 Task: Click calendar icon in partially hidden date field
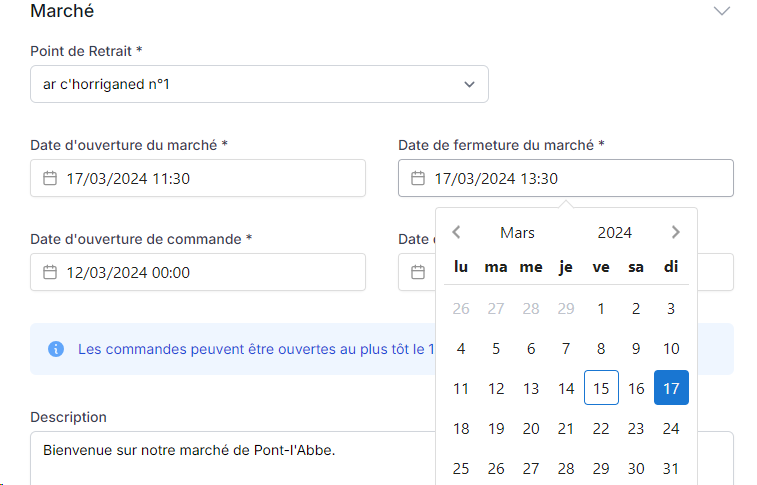point(418,272)
